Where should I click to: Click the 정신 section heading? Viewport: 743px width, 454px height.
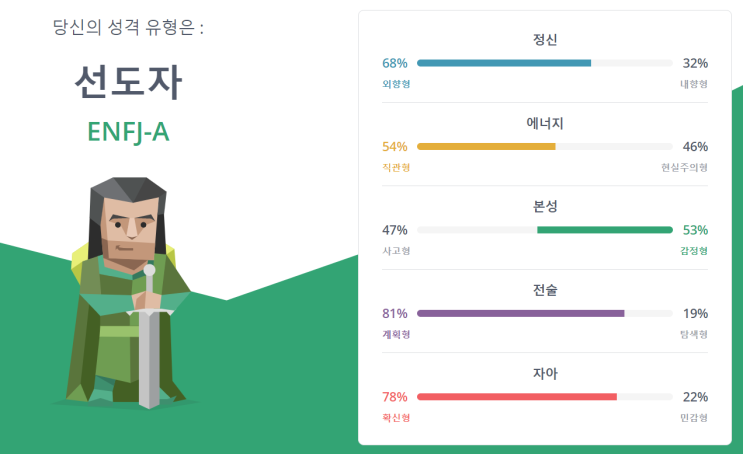(545, 39)
